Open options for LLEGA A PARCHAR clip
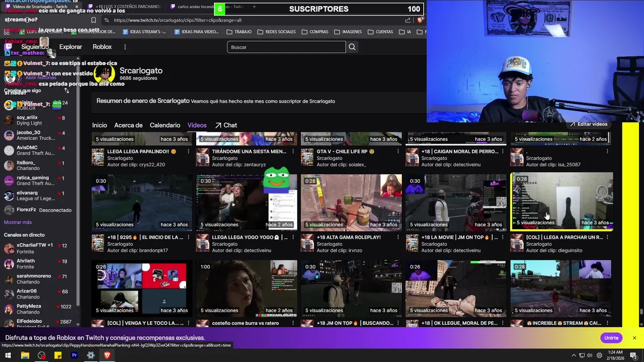 [607, 237]
